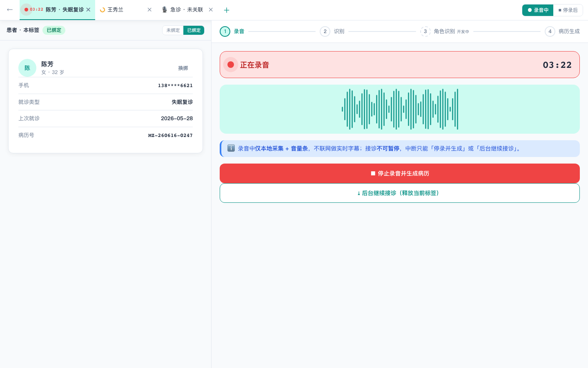Viewport: 588px width, 368px height.
Task: Close the 急诊 · 未关联 tab
Action: click(x=211, y=10)
